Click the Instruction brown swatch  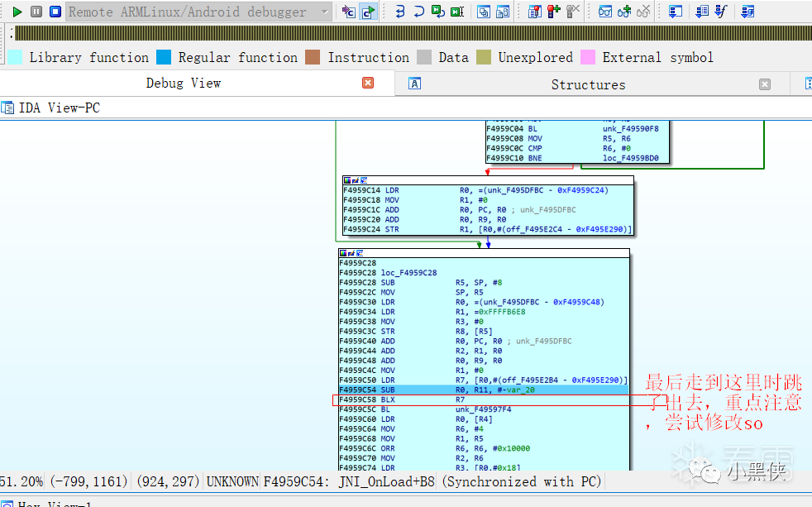pyautogui.click(x=313, y=57)
